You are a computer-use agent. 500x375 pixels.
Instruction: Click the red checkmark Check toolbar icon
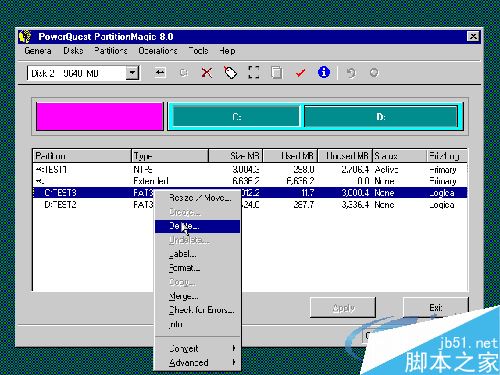pos(300,72)
